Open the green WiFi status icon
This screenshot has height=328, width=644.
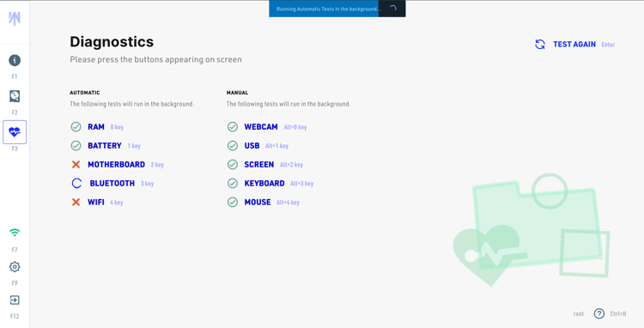coord(15,233)
